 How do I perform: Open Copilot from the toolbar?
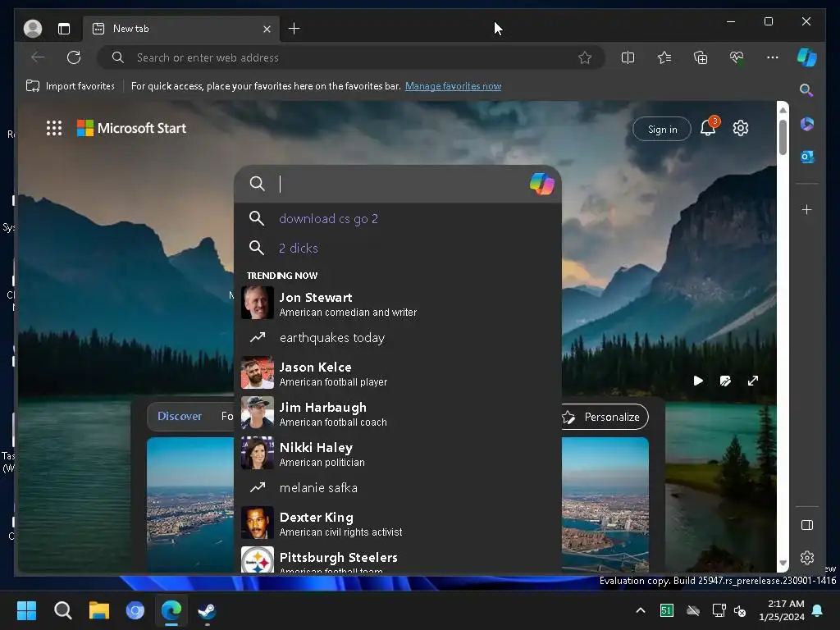[x=807, y=57]
